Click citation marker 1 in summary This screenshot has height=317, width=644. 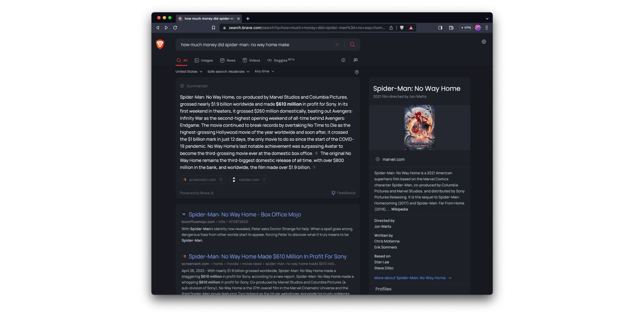pos(314,167)
